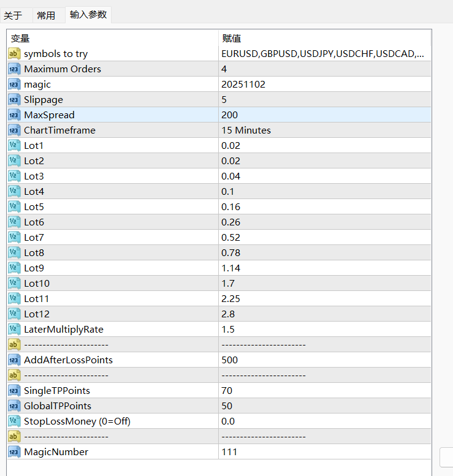Click the double icon beside Lot3
This screenshot has height=476, width=453.
coord(14,176)
